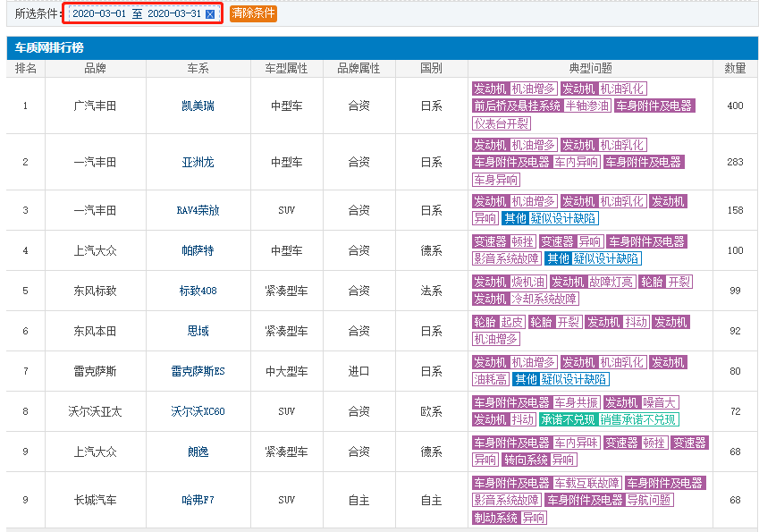Screen dimensions: 759x532
Task: Select the 欧系 country cell
Action: pyautogui.click(x=431, y=411)
